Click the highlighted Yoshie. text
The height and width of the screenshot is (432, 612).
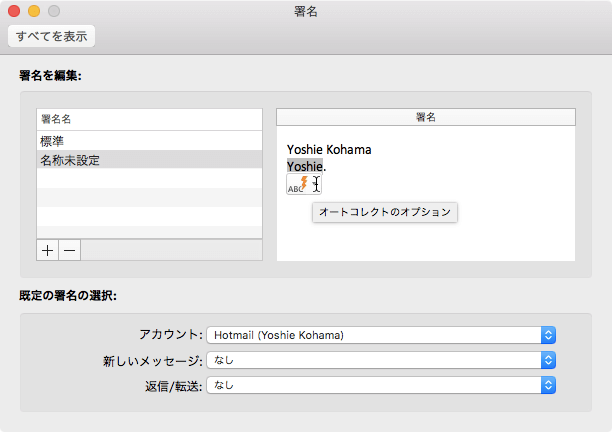tap(305, 166)
